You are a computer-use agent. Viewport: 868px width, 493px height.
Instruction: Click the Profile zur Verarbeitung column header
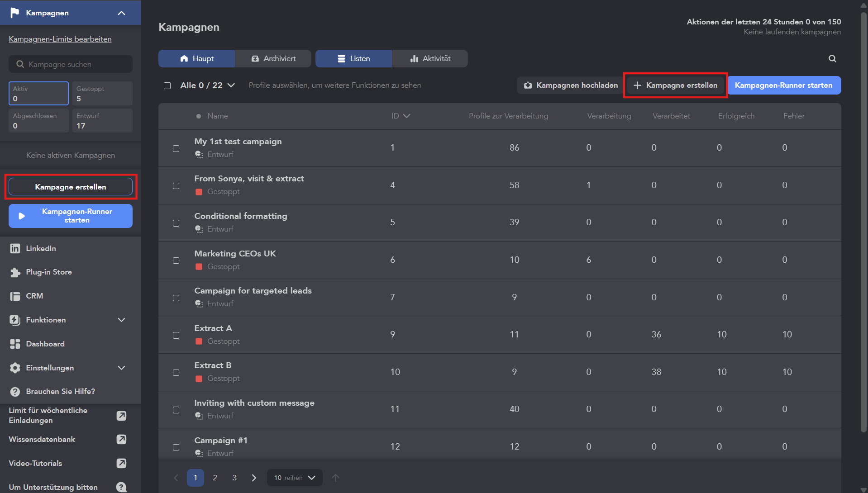508,116
